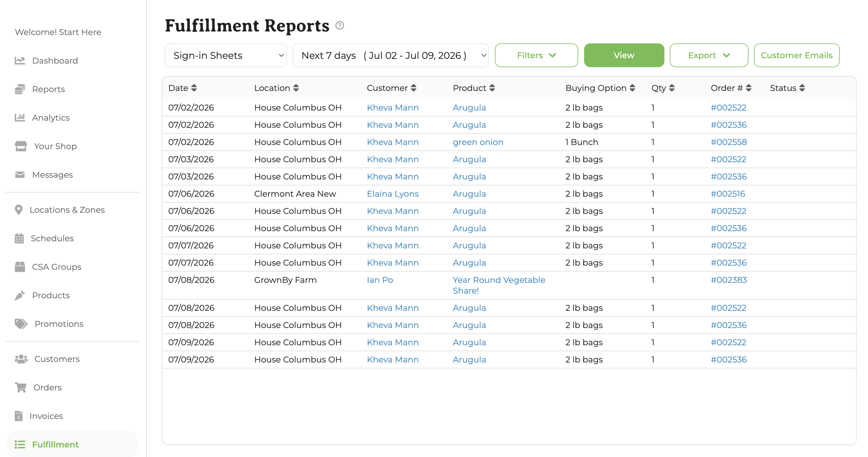Sort table by Qty column arrows
Image resolution: width=868 pixels, height=457 pixels.
[672, 88]
